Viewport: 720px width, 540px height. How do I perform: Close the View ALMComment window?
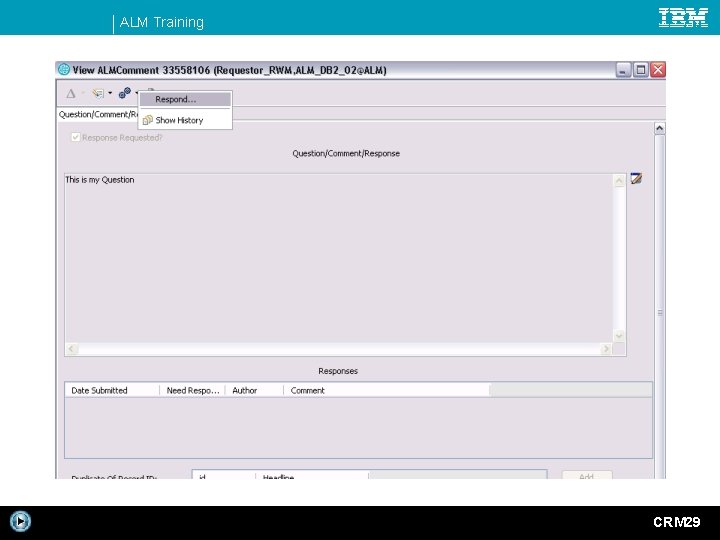tap(658, 70)
